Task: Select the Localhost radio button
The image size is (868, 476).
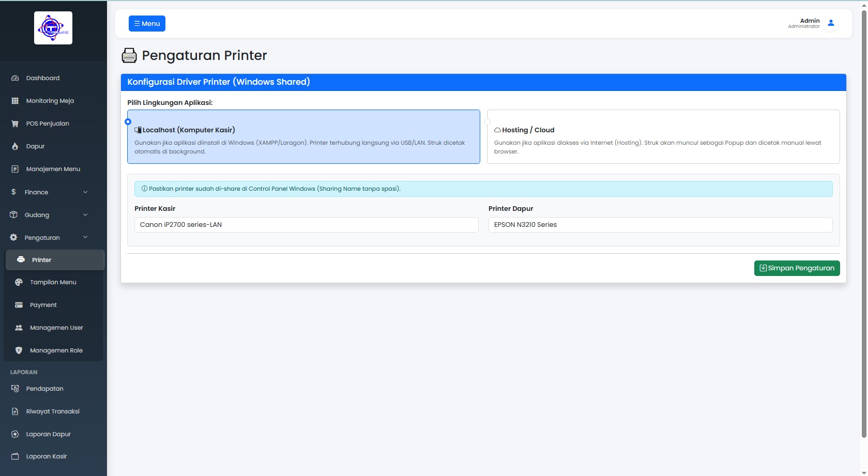Action: pos(128,122)
